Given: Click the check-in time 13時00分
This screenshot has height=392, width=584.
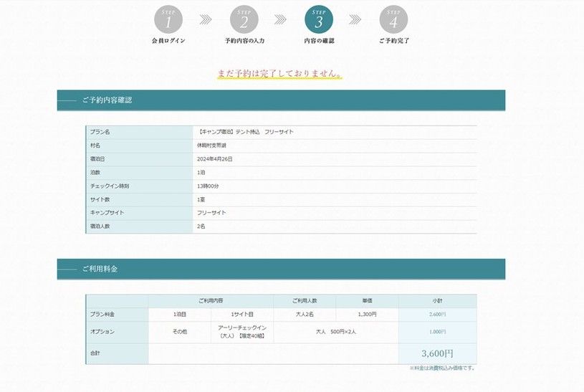Looking at the screenshot, I should click(208, 186).
